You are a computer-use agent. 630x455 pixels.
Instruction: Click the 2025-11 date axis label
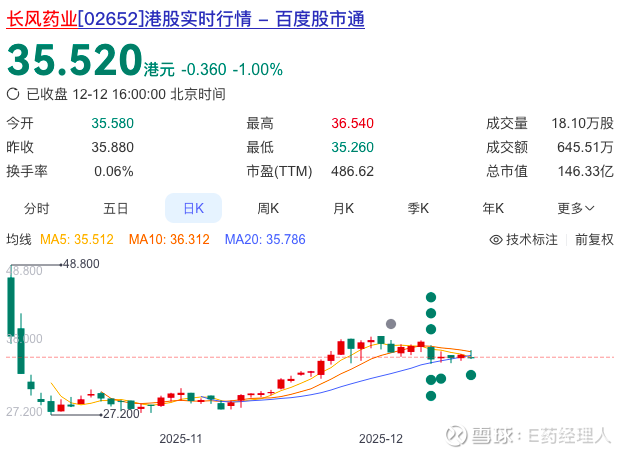click(181, 439)
